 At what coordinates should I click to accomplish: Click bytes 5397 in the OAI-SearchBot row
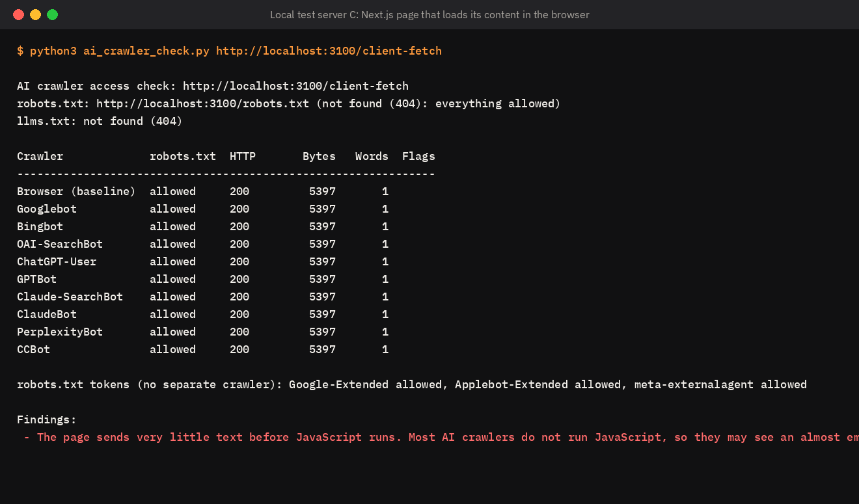point(323,244)
